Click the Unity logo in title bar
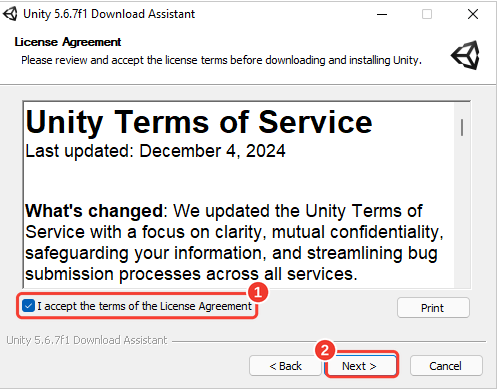Screen dimensions: 497x389 [x=10, y=14]
